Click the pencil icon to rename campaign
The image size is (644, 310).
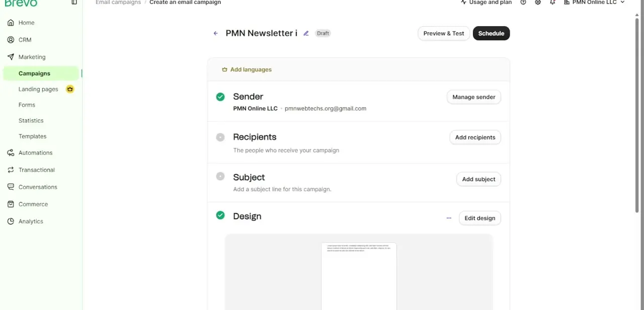pyautogui.click(x=306, y=33)
